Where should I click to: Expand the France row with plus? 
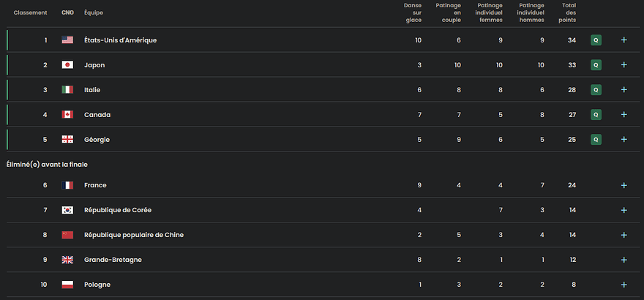point(624,185)
